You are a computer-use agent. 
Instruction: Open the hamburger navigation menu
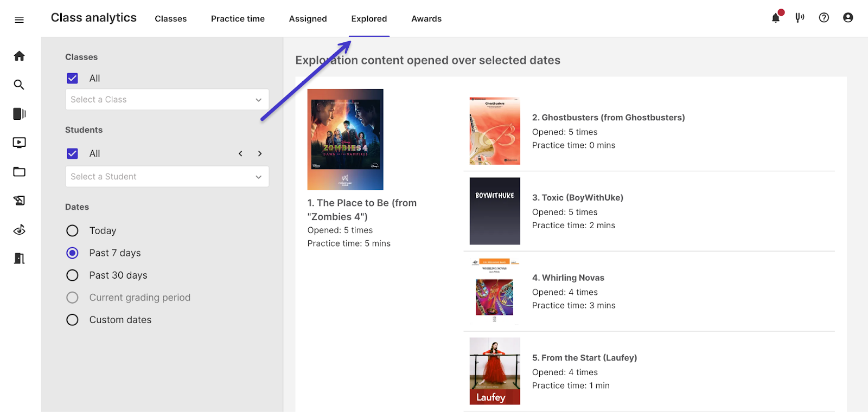19,20
